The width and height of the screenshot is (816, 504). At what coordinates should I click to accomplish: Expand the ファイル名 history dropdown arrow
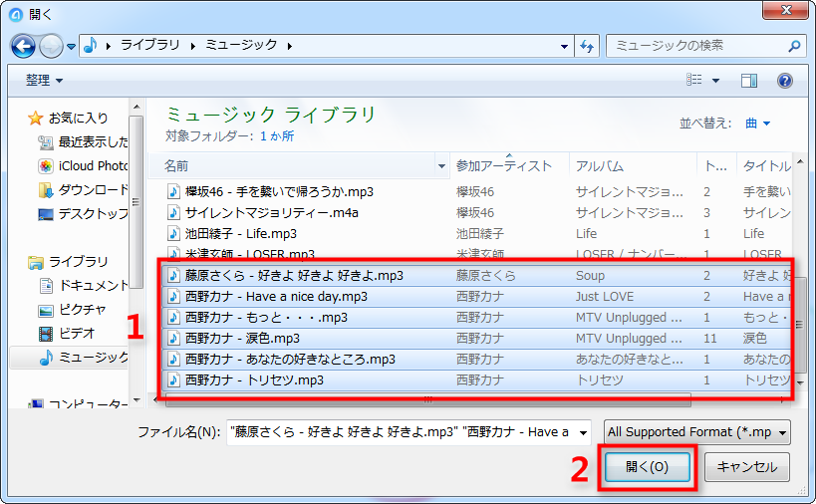click(x=584, y=432)
